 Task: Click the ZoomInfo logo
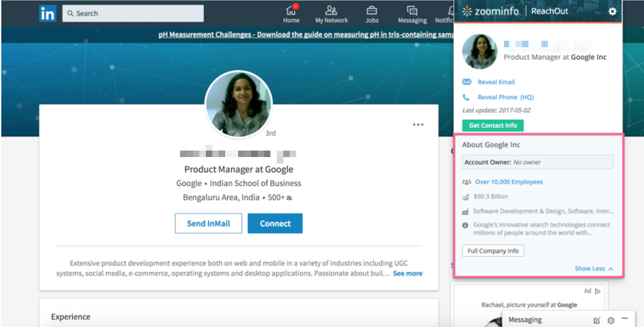click(x=491, y=11)
